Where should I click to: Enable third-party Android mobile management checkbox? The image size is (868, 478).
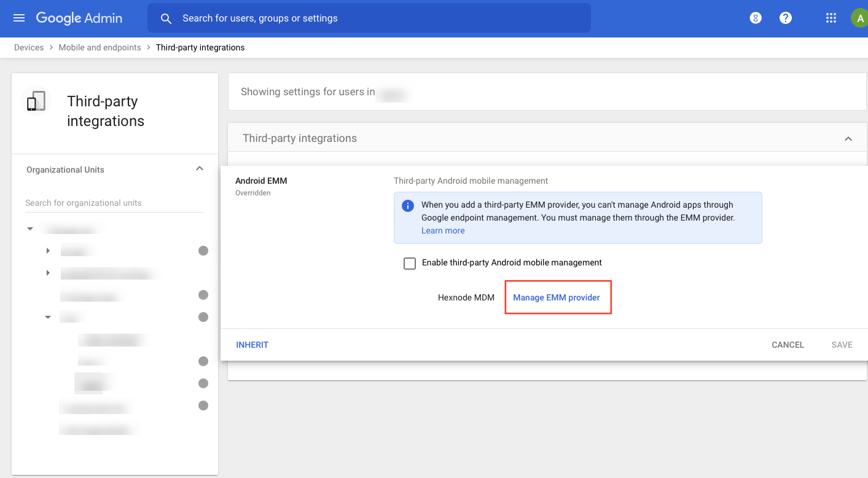click(x=410, y=264)
